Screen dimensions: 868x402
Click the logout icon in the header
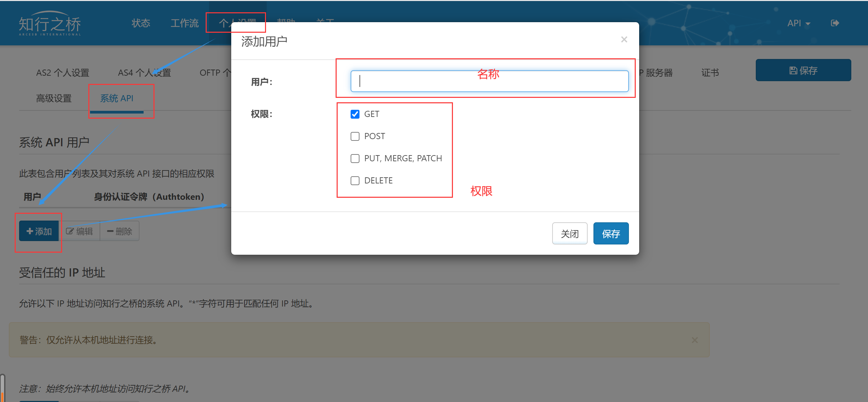(835, 23)
